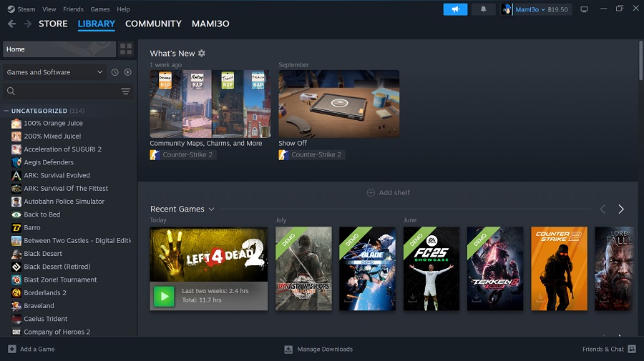Open the Friends menu
This screenshot has height=361, width=644.
(x=73, y=9)
